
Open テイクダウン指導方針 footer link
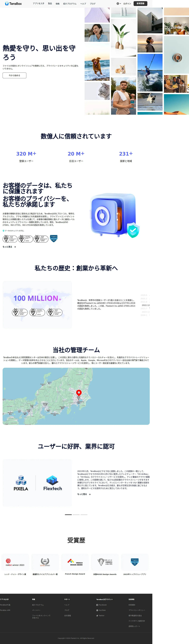(137, 621)
